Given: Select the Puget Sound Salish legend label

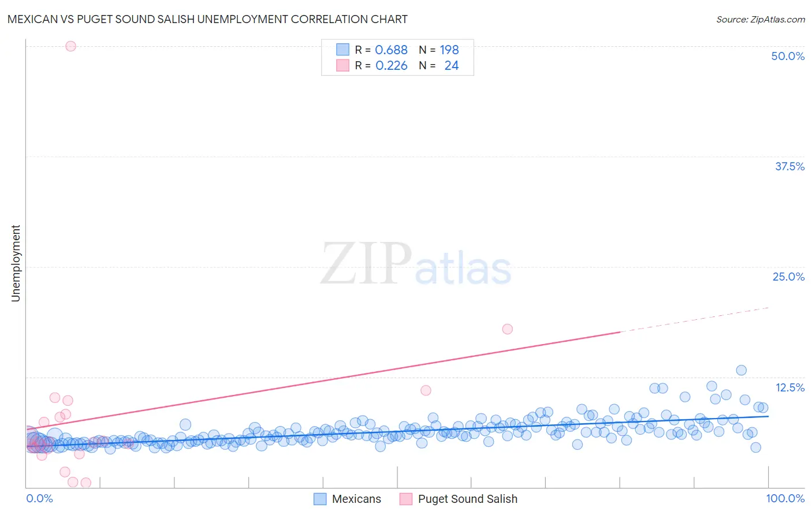Looking at the screenshot, I should (x=468, y=499).
